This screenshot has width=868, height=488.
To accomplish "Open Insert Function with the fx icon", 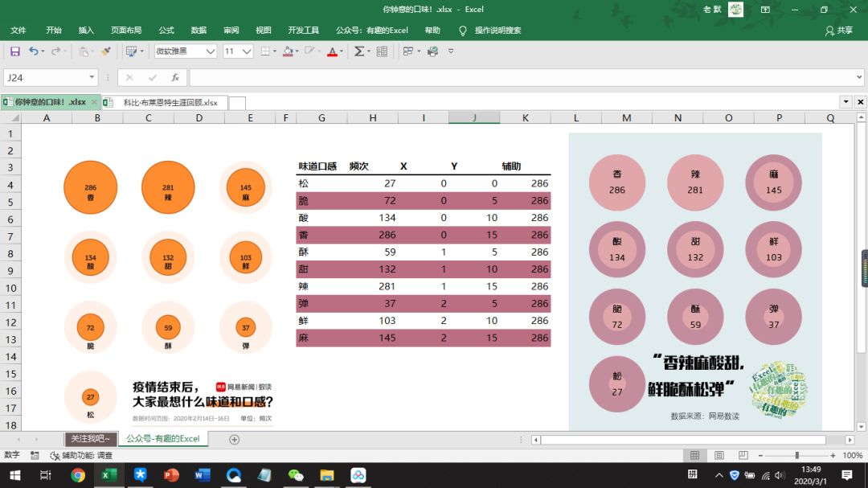I will coord(176,76).
